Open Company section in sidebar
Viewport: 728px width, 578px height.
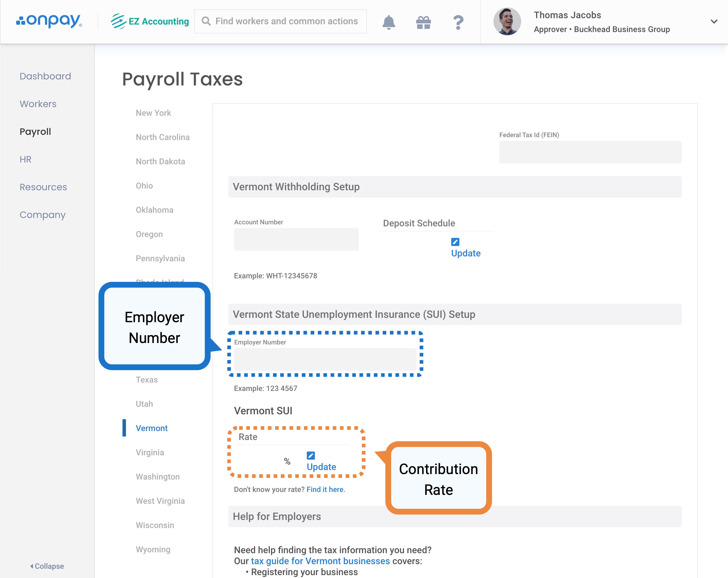42,215
